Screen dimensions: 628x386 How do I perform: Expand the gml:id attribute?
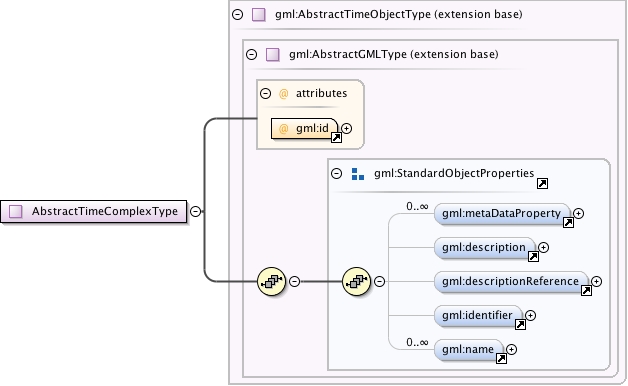[347, 129]
